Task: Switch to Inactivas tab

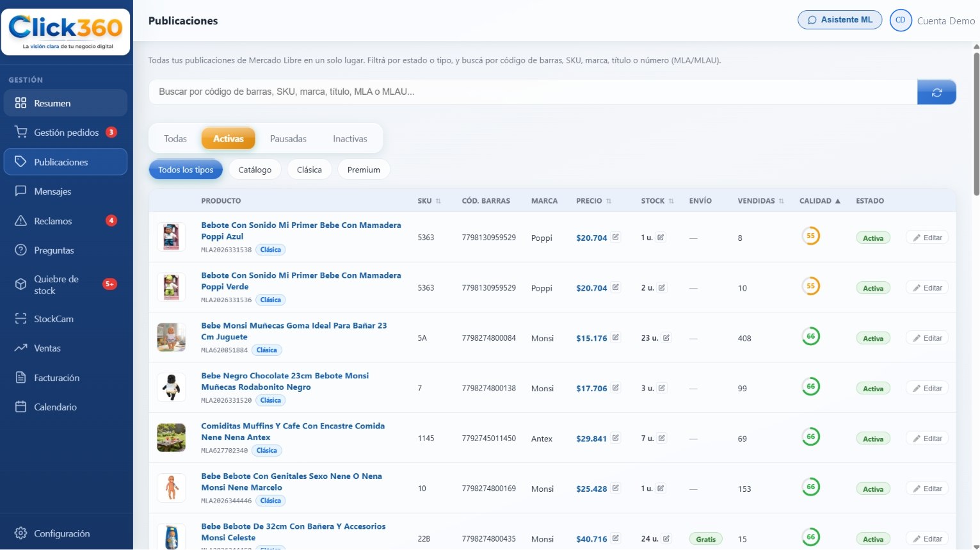Action: tap(350, 139)
